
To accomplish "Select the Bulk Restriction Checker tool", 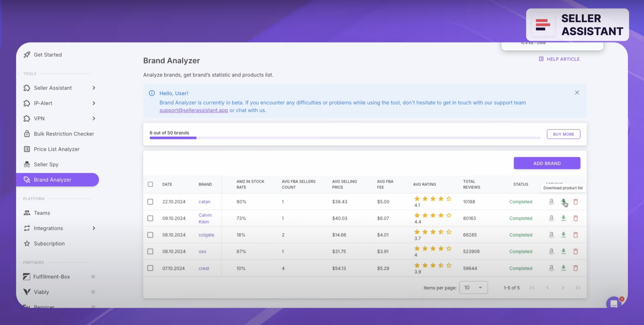I will tap(64, 134).
